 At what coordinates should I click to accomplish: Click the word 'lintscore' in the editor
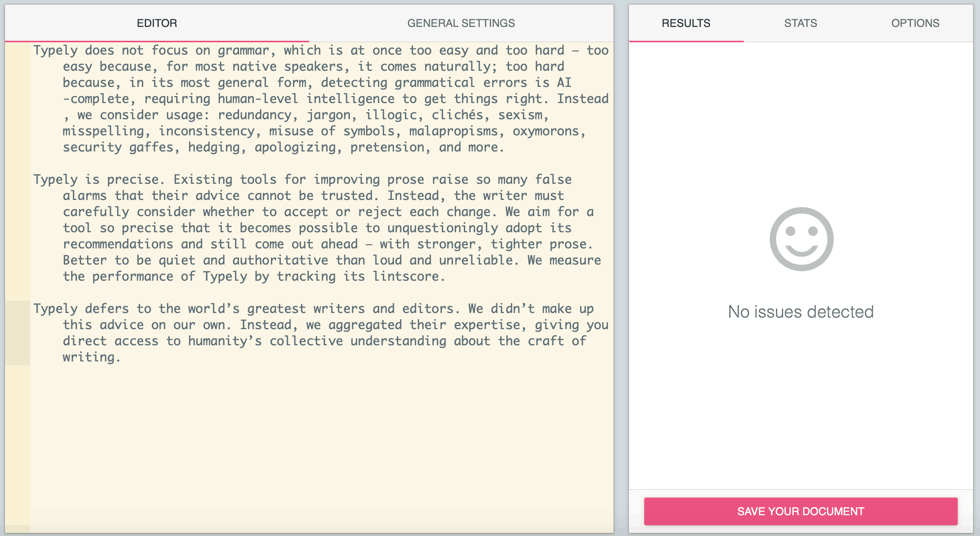point(406,276)
